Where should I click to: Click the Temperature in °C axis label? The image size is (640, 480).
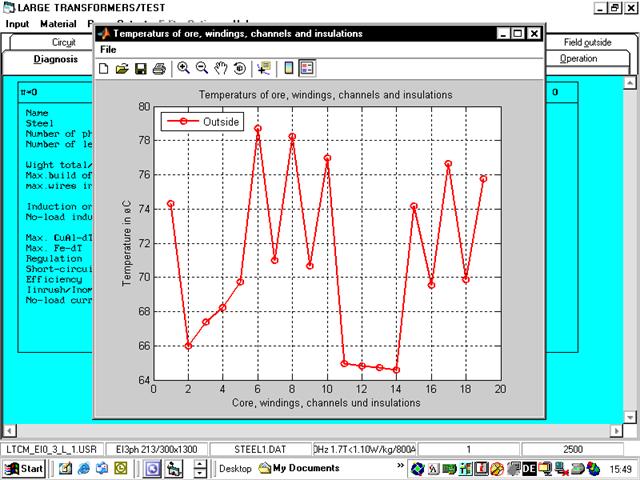(127, 243)
